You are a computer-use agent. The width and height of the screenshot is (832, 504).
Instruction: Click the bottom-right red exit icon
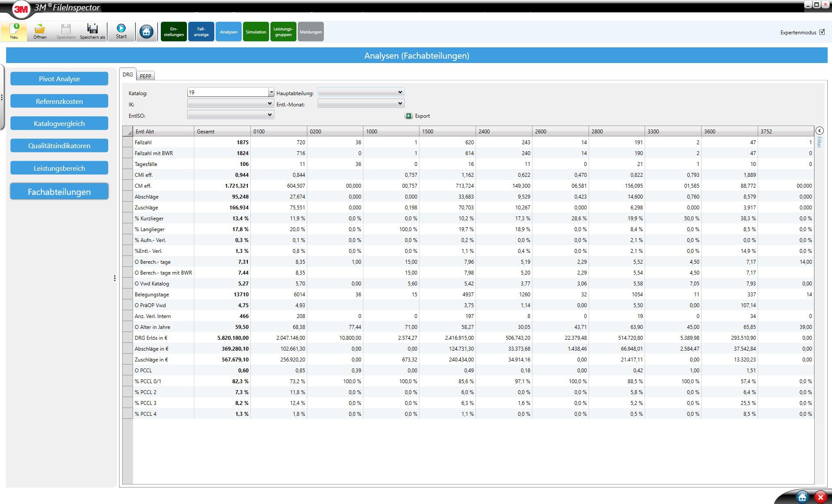coord(821,497)
